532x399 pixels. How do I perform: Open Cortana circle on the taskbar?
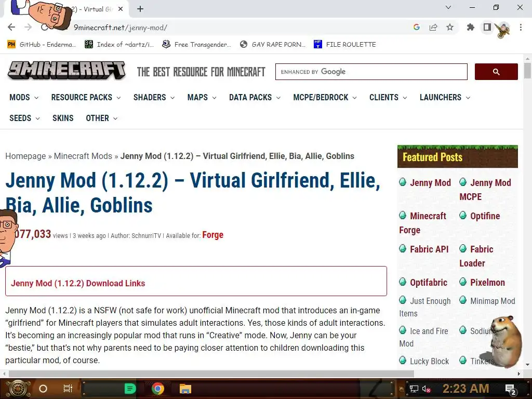tap(43, 389)
